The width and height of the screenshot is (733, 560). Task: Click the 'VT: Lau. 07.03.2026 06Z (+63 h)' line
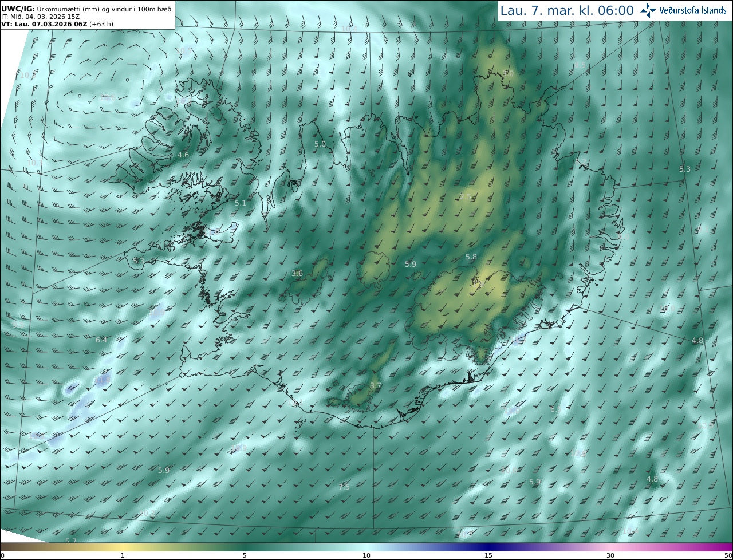(56, 24)
